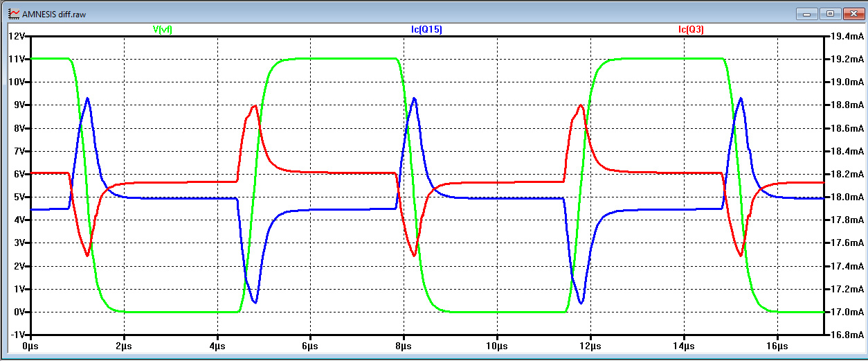Click the 11V left axis label

(17, 59)
